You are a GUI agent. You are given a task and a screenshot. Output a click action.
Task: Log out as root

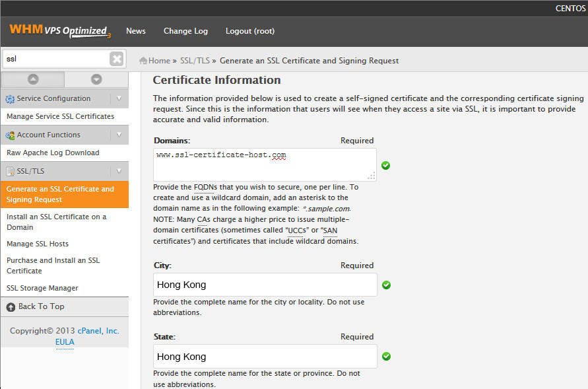point(249,31)
